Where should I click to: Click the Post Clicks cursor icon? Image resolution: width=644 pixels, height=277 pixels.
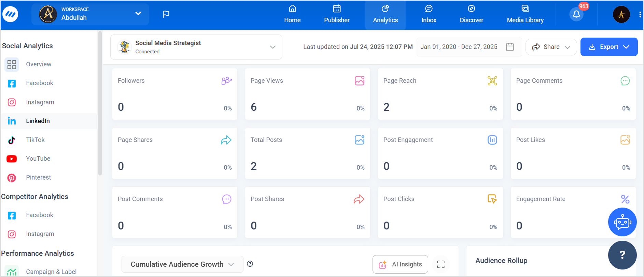pos(492,199)
